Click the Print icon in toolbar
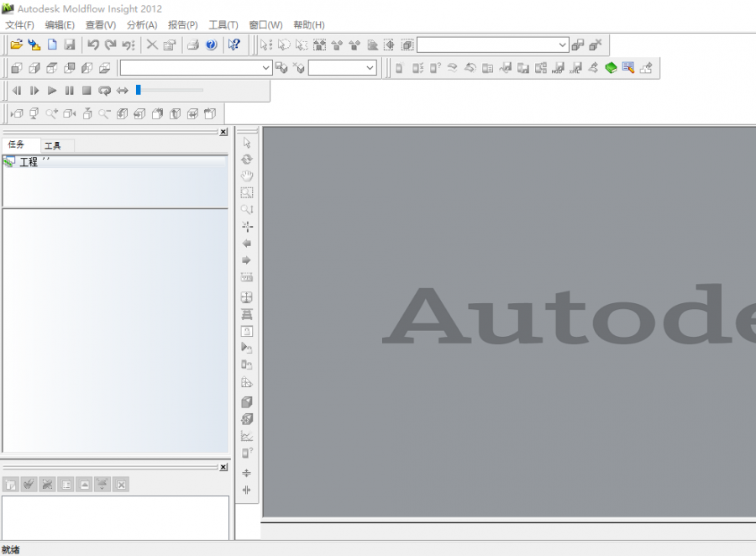 point(192,45)
